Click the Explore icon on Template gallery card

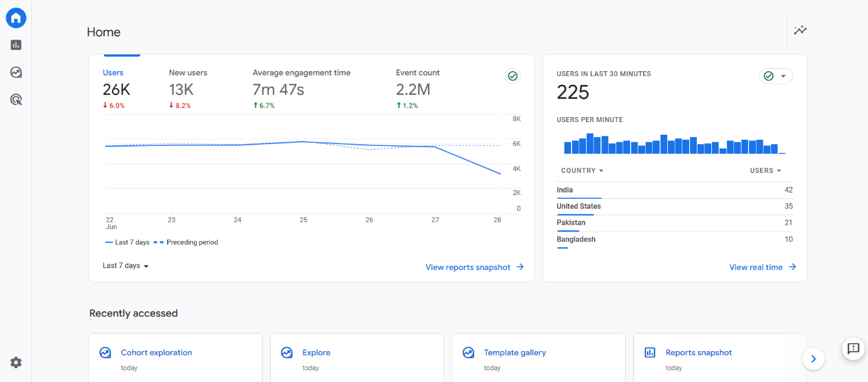(468, 352)
